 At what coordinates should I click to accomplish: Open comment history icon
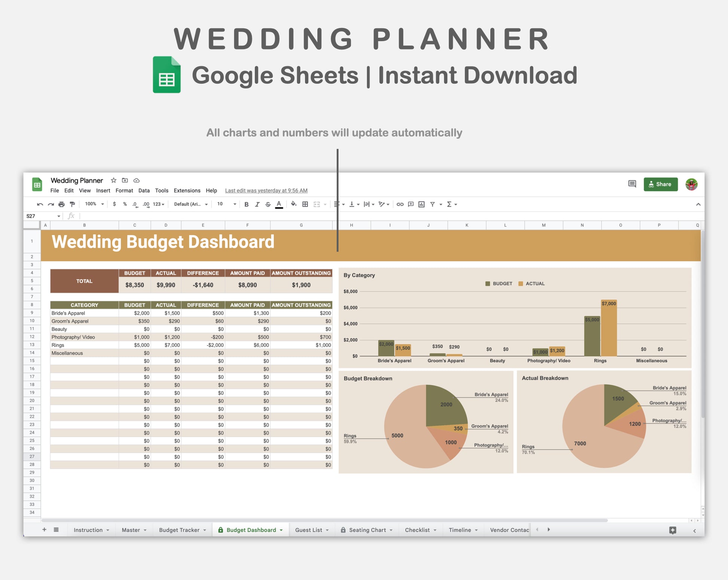[632, 184]
